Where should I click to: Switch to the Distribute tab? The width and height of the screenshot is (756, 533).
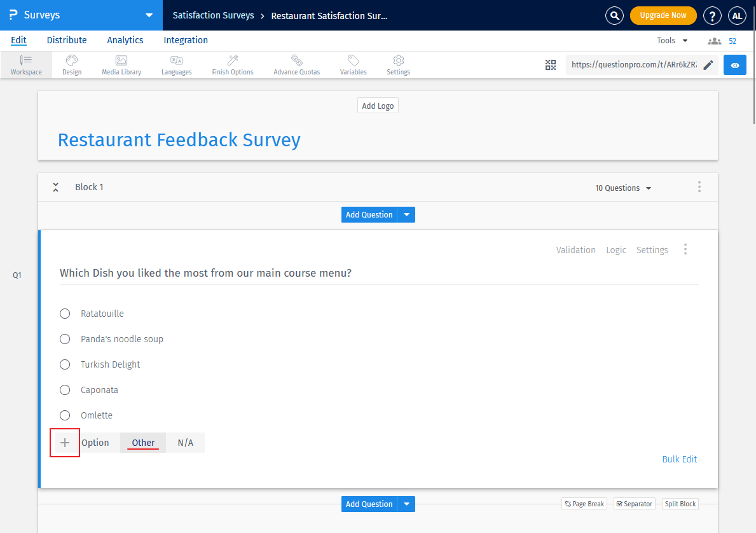point(67,39)
